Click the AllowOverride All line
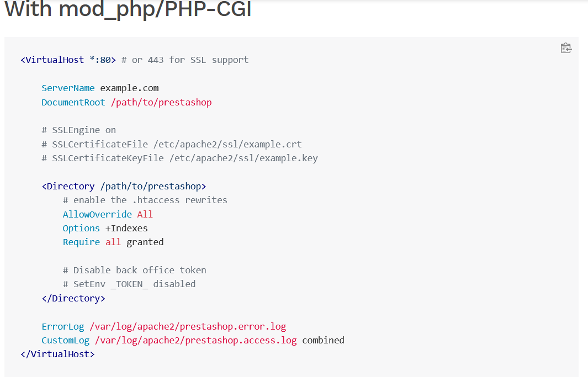Viewport: 588px width, 392px height. tap(108, 215)
